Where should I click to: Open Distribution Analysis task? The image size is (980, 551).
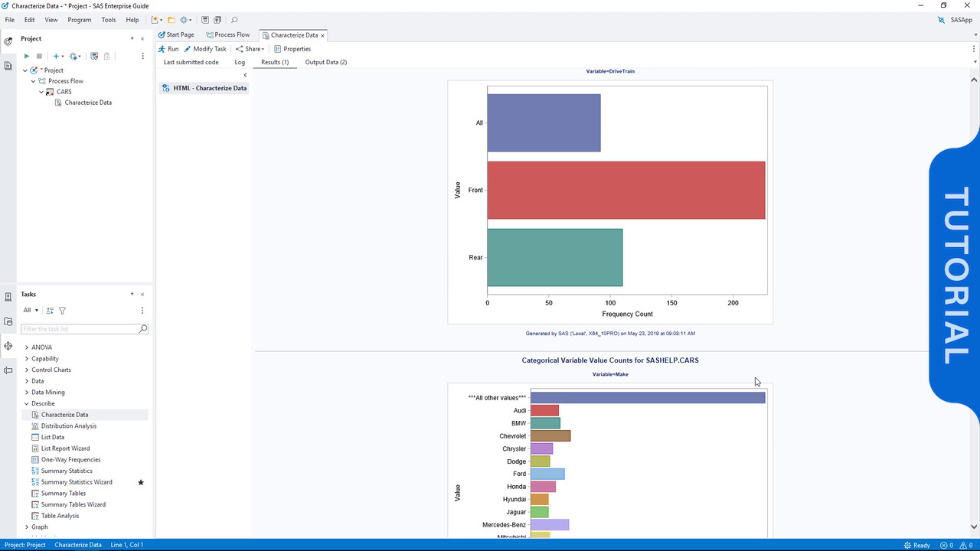tap(69, 426)
